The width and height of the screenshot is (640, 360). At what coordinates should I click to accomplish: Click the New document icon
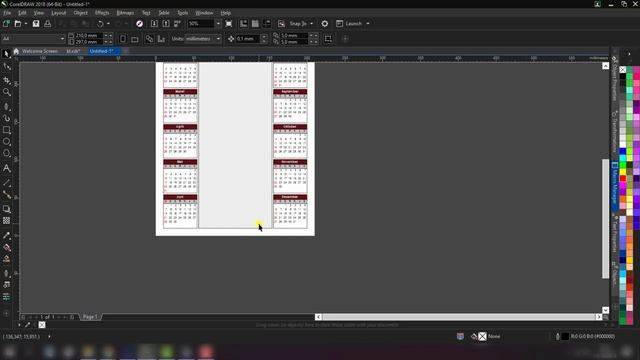click(6, 24)
